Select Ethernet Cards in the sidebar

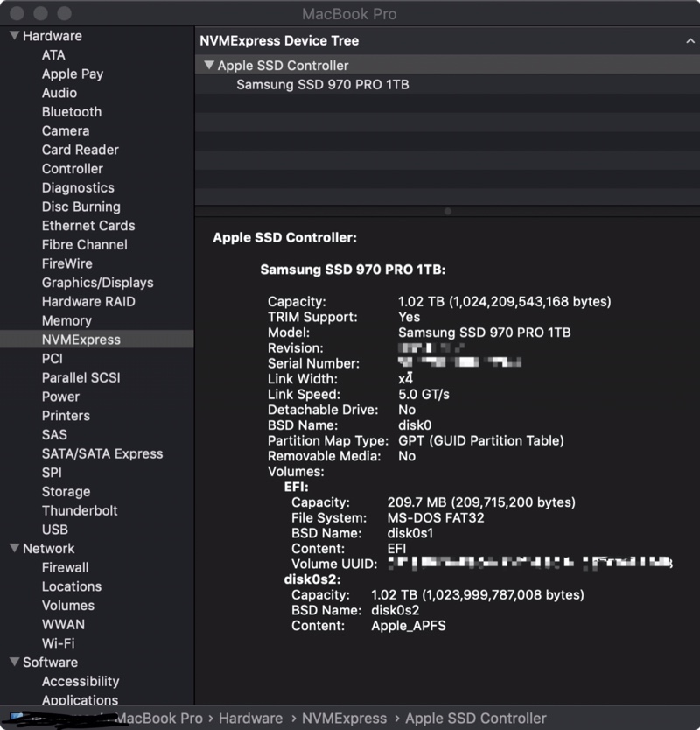[88, 226]
